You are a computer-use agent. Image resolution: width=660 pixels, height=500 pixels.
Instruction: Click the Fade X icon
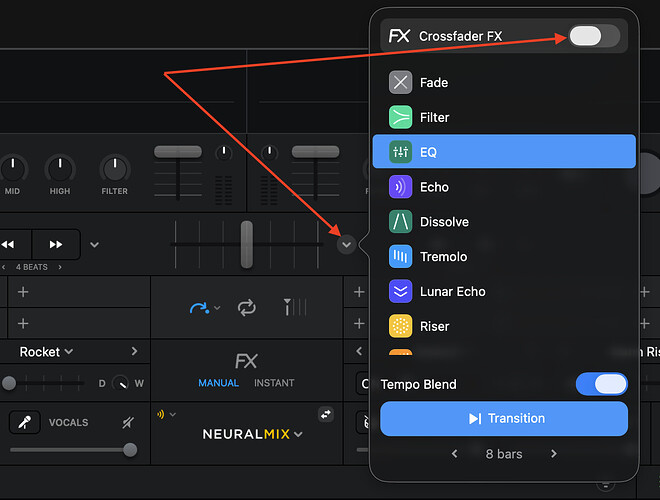pyautogui.click(x=400, y=82)
